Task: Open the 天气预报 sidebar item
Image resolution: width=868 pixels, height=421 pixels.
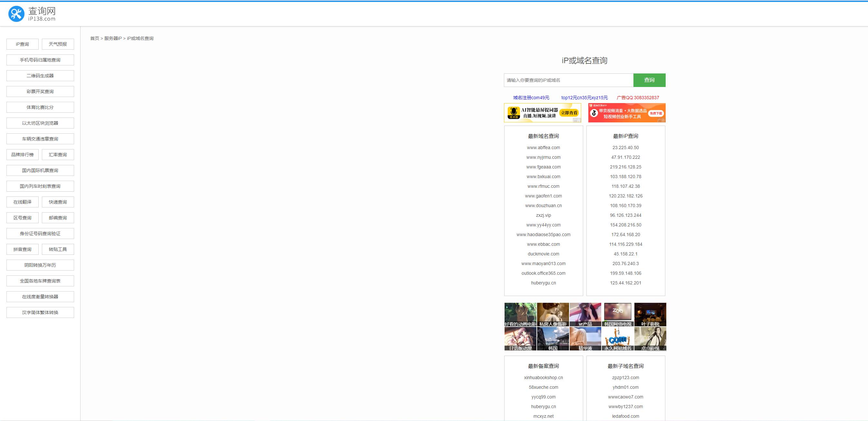Action: coord(58,44)
